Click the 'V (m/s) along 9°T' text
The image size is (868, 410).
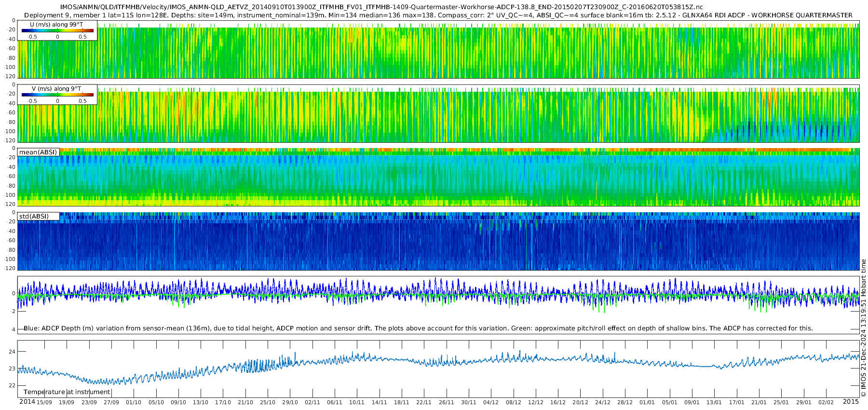(56, 89)
